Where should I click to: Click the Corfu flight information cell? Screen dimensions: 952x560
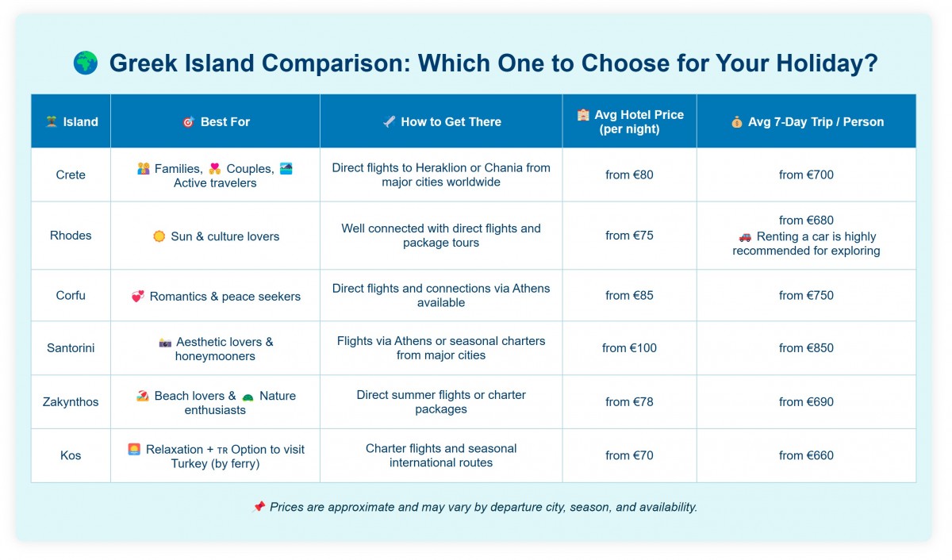tap(441, 296)
